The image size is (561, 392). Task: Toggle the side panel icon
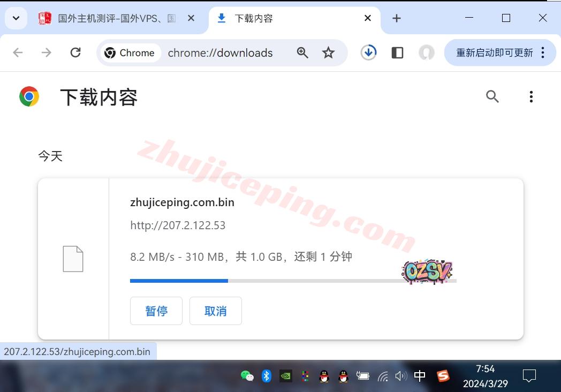click(x=397, y=52)
